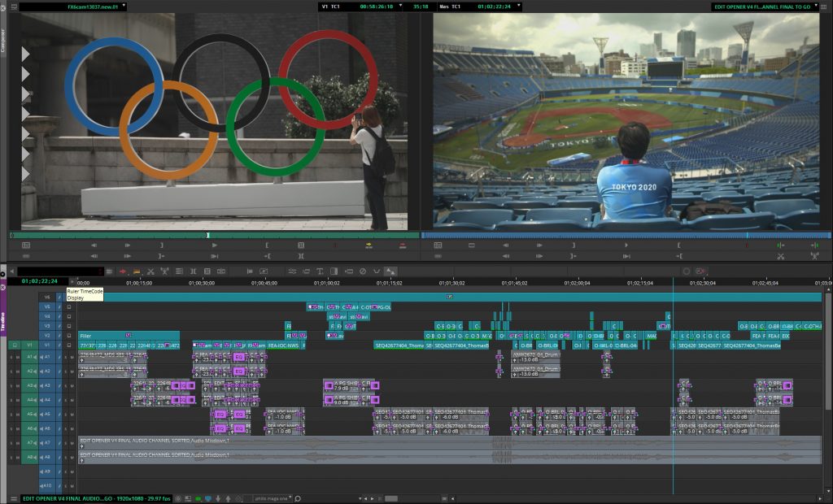Click the red Overwrite arrow button
Image resolution: width=833 pixels, height=504 pixels.
tap(403, 245)
